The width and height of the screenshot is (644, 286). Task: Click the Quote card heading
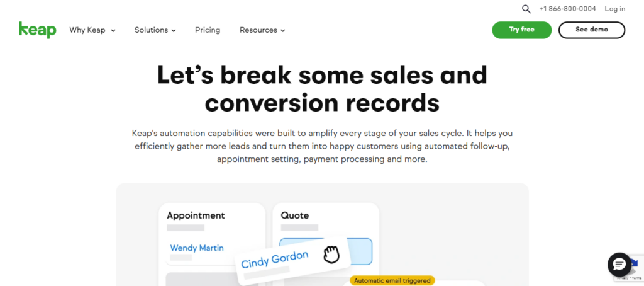tap(294, 215)
